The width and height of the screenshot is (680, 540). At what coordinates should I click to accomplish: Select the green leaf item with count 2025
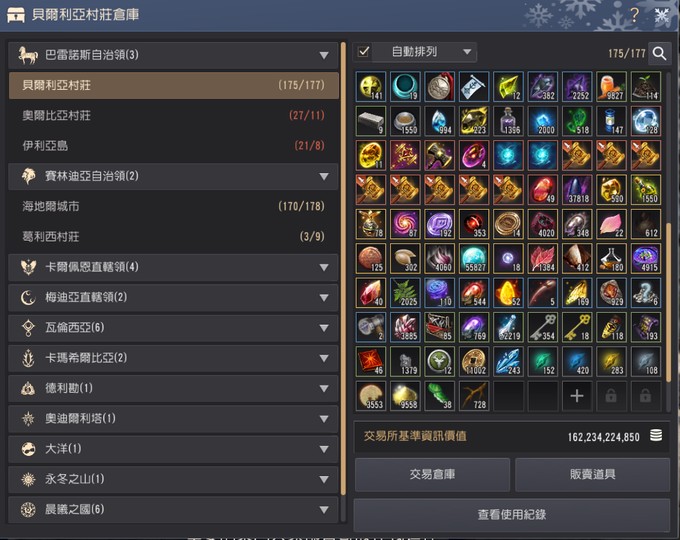405,293
